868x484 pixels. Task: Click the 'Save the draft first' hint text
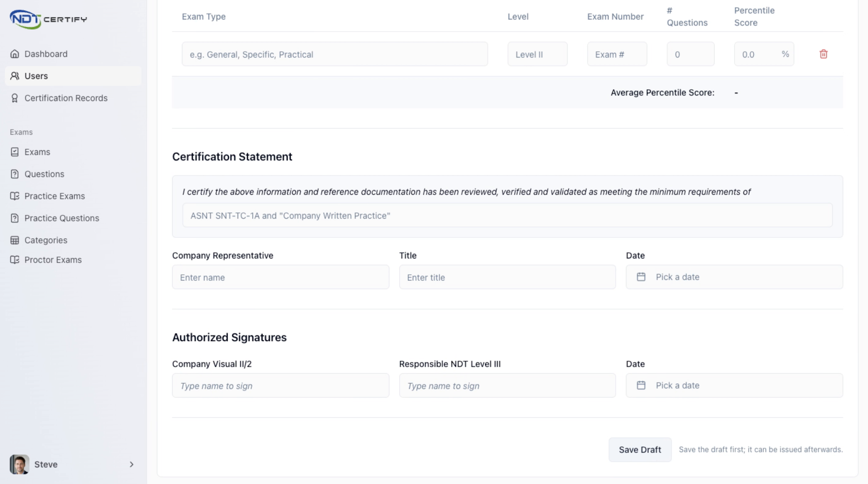coord(761,450)
